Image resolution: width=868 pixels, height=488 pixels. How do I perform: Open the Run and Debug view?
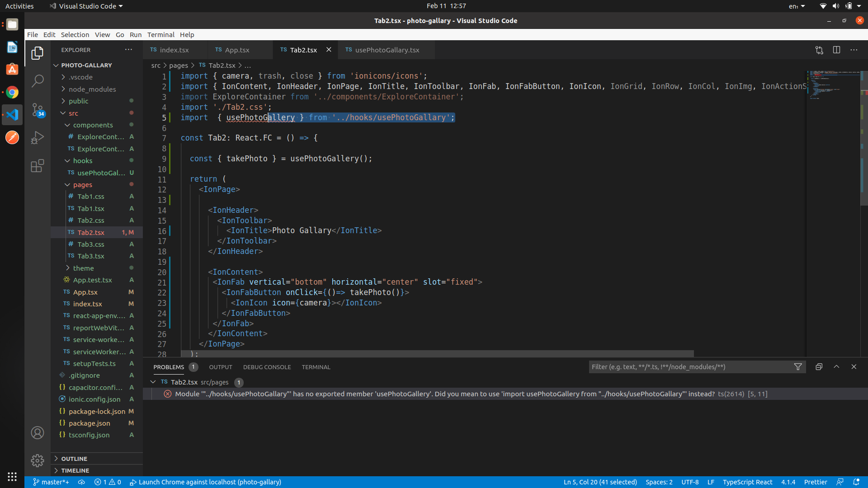tap(38, 137)
